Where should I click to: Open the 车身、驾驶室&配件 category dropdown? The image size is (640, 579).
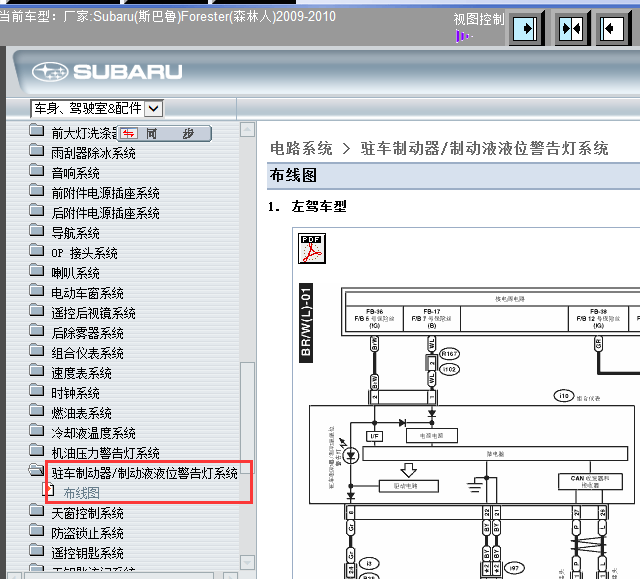coord(154,109)
